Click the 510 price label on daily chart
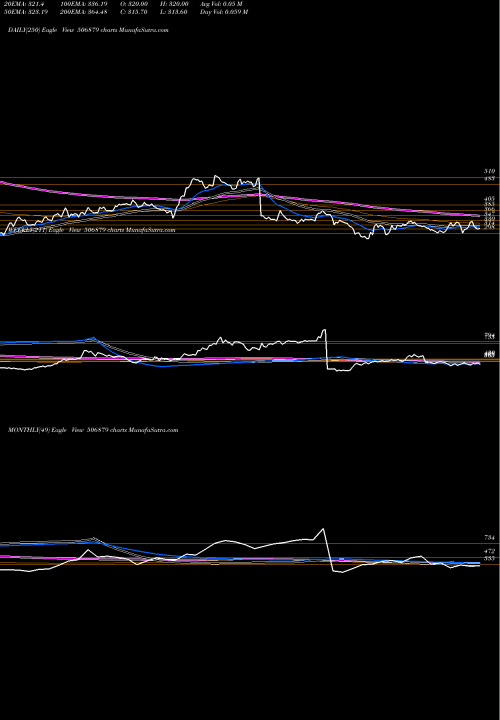Viewport: 500px width, 720px height. coord(489,171)
